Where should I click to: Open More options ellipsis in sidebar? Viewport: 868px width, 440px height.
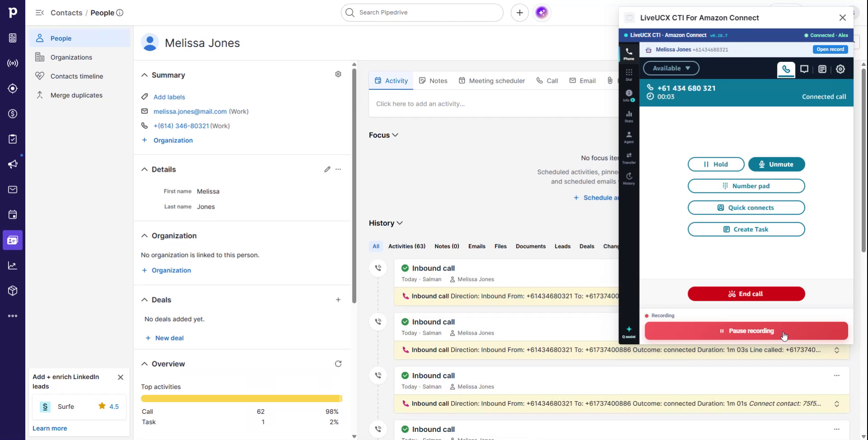pos(13,316)
